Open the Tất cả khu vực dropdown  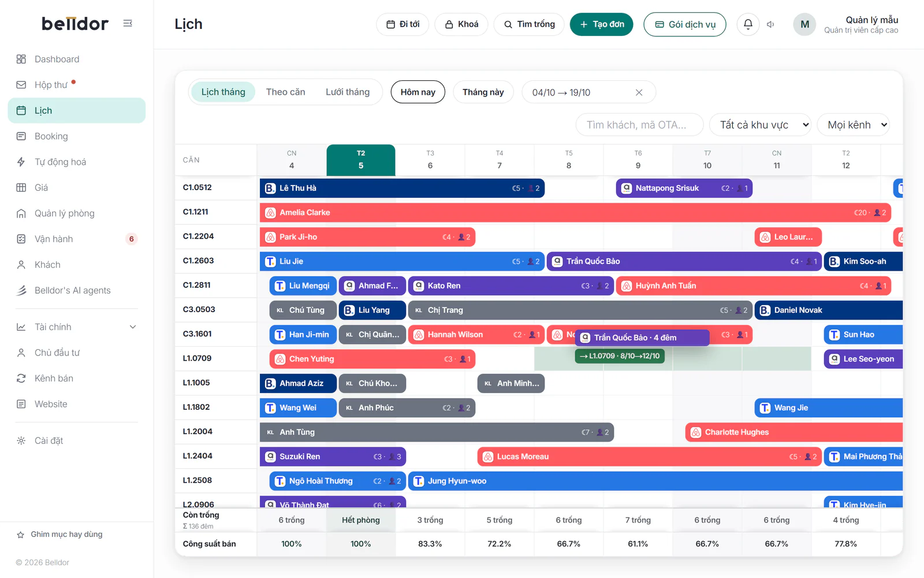pyautogui.click(x=761, y=125)
